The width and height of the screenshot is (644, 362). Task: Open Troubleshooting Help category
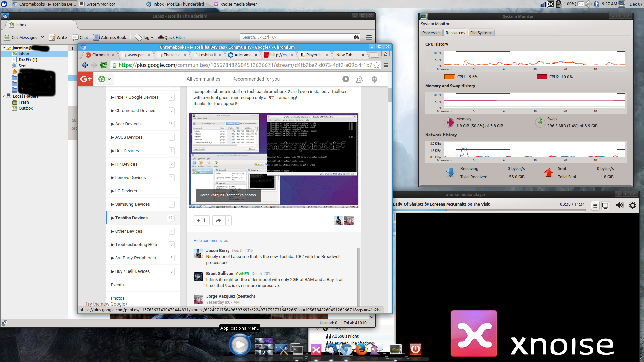click(x=143, y=245)
